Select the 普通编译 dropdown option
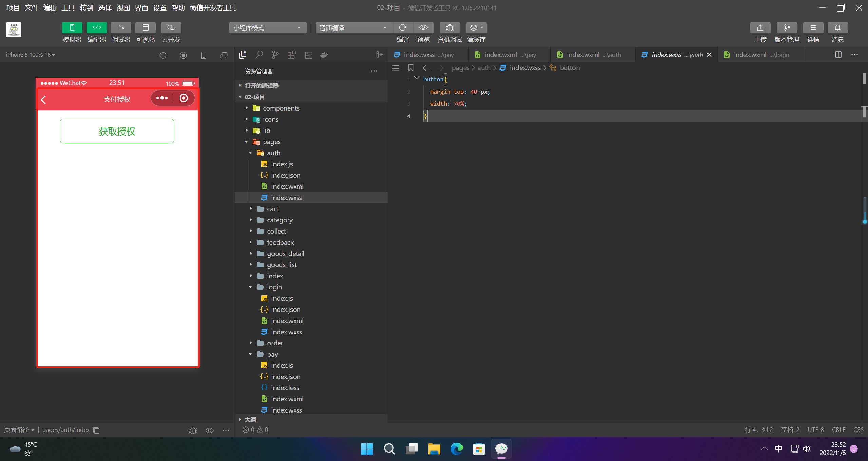868x461 pixels. (352, 27)
